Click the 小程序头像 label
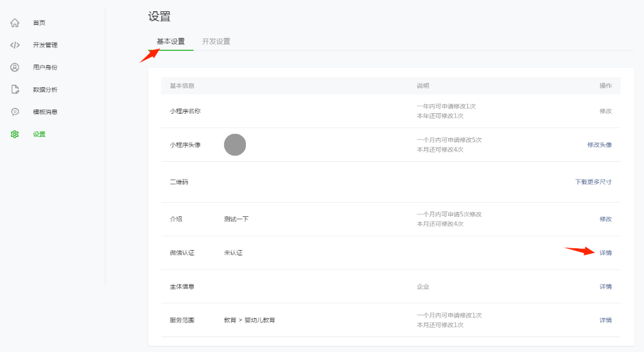Screen dimensions: 644x352 pos(185,145)
